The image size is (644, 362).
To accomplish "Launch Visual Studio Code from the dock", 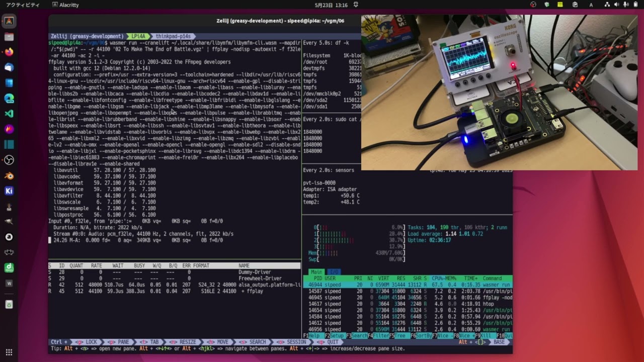I will click(x=9, y=114).
